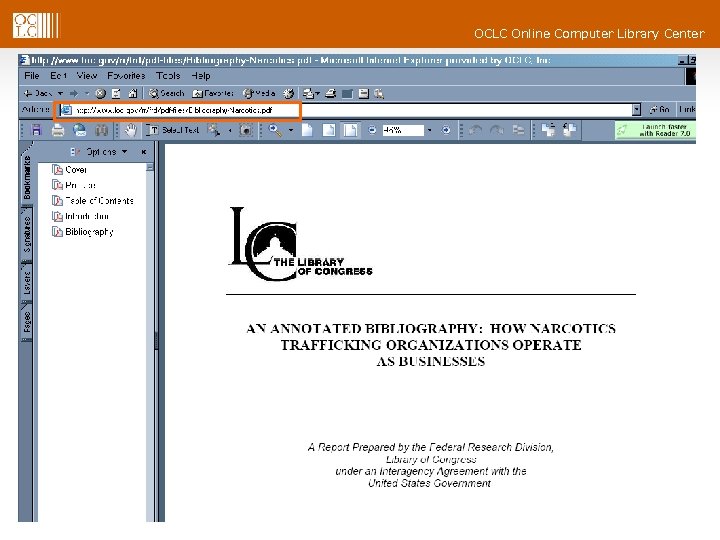
Task: Open the zoom percentage dropdown arrow
Action: click(x=429, y=130)
